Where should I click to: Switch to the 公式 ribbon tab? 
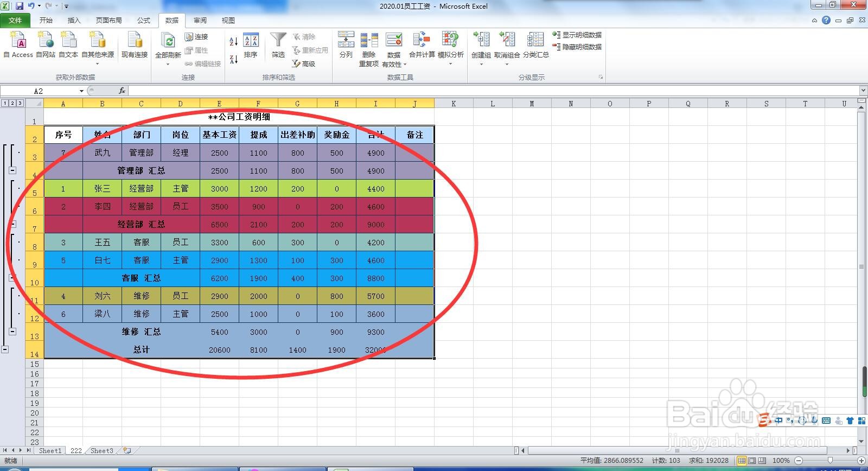coord(144,21)
